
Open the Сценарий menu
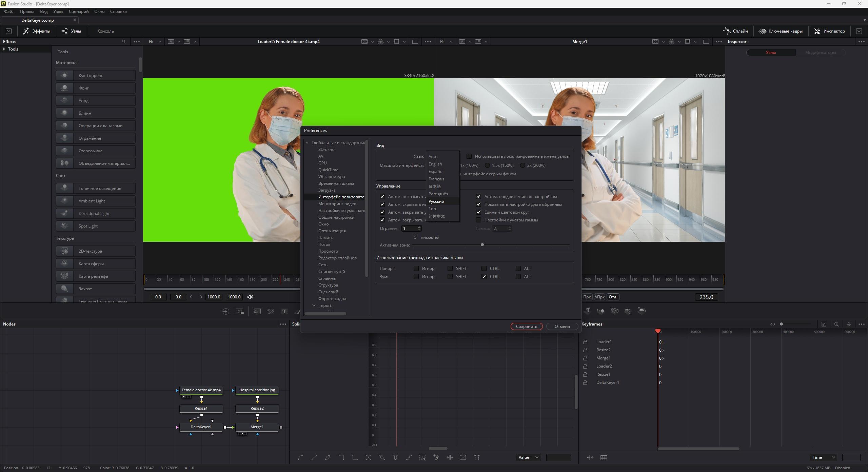tap(79, 12)
